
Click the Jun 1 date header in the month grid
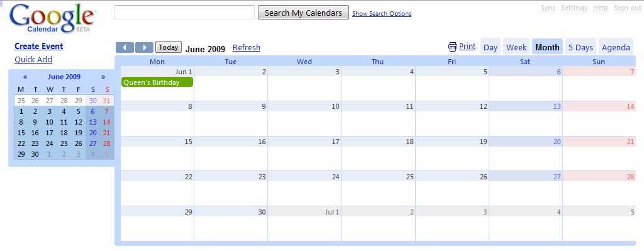click(x=184, y=72)
